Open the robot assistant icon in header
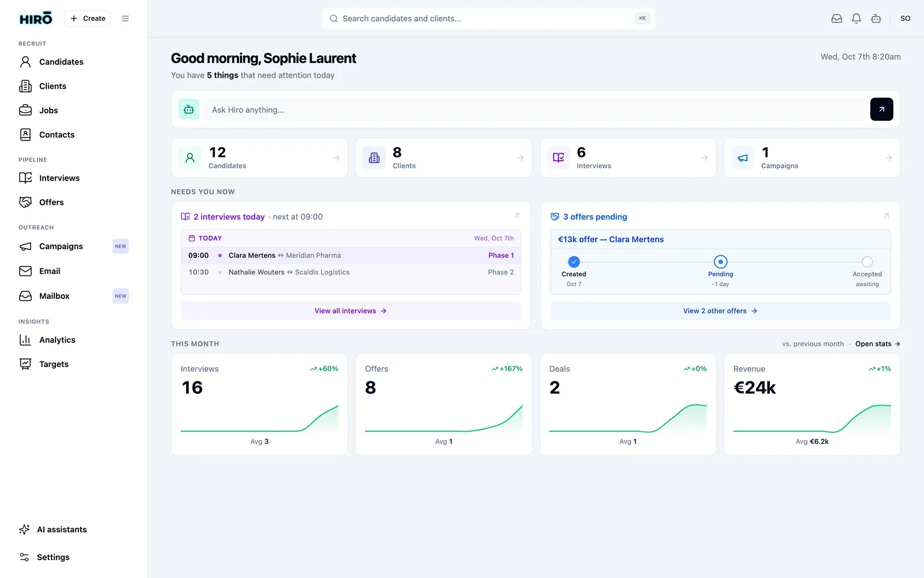This screenshot has height=578, width=924. point(876,18)
